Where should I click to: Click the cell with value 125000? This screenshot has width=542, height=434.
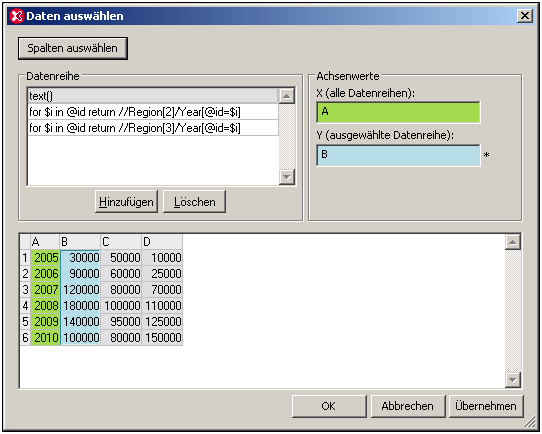(x=162, y=321)
